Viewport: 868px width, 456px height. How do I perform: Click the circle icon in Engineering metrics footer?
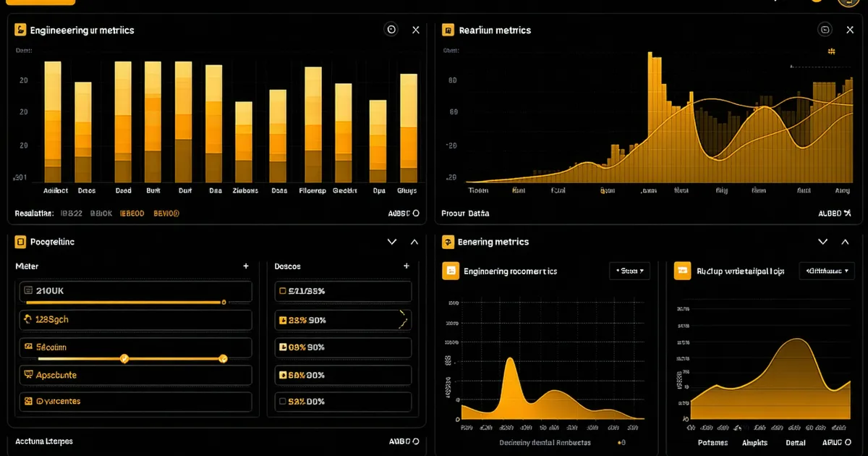tap(416, 214)
